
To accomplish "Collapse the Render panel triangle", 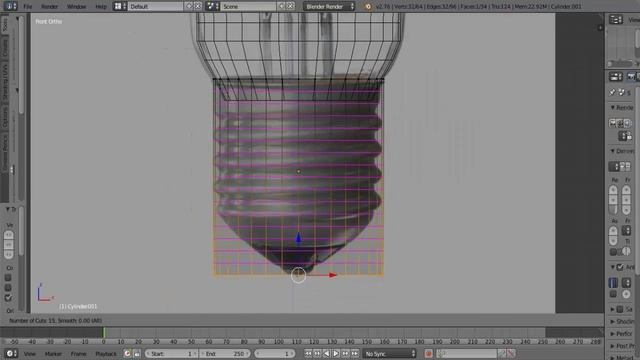I will pos(613,107).
